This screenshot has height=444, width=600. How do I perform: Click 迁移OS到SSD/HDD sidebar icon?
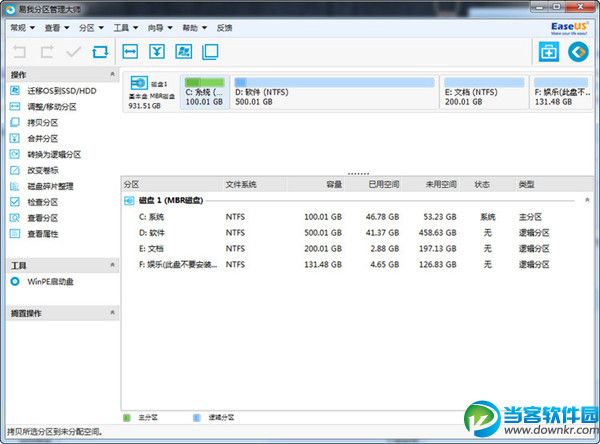point(15,91)
